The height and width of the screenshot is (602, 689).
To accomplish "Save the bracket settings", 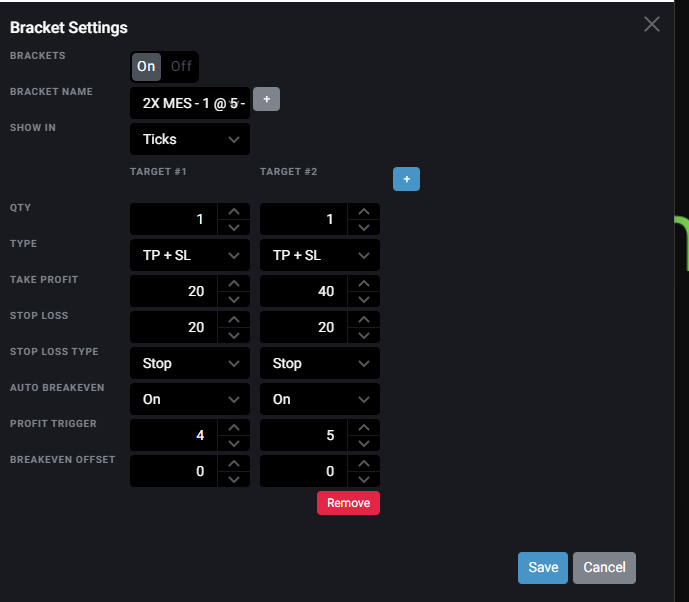I will coord(543,568).
